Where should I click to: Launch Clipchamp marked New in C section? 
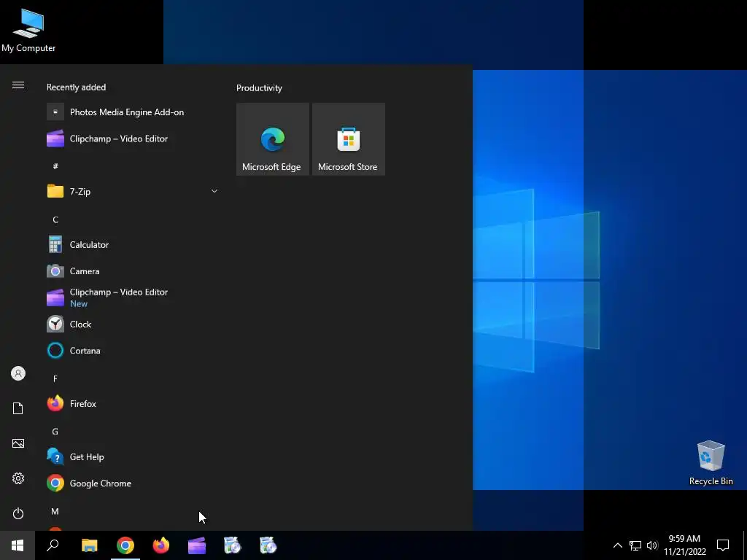pyautogui.click(x=133, y=297)
